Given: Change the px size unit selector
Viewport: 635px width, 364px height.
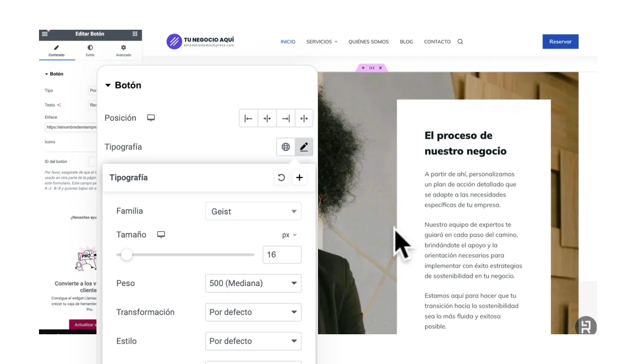Looking at the screenshot, I should [x=289, y=235].
